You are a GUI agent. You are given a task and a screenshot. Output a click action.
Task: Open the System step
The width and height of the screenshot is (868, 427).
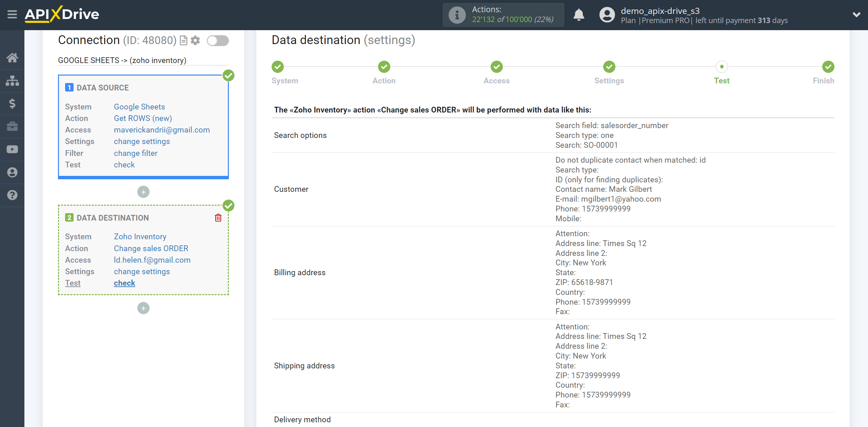(x=278, y=67)
